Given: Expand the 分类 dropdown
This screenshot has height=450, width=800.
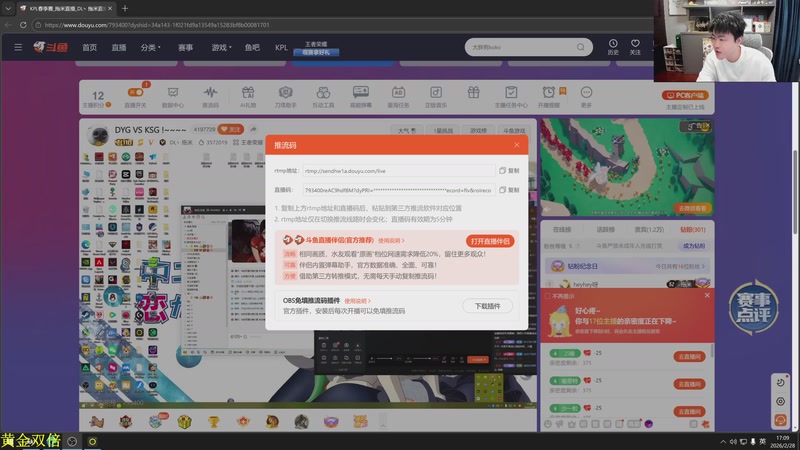Looking at the screenshot, I should point(151,47).
